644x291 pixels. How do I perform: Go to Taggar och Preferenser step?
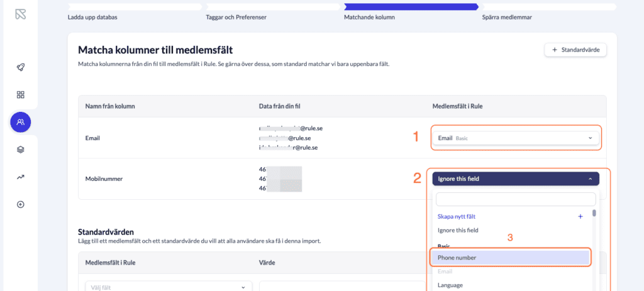[x=236, y=17]
